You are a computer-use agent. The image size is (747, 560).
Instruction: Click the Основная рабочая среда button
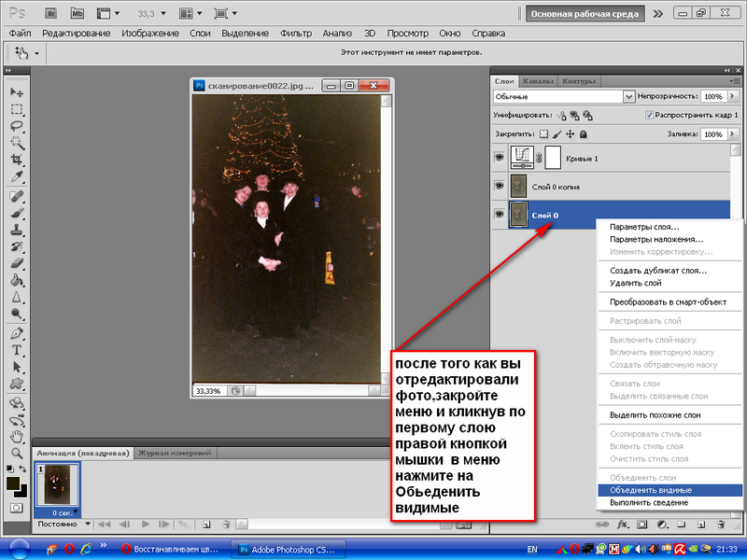point(585,14)
